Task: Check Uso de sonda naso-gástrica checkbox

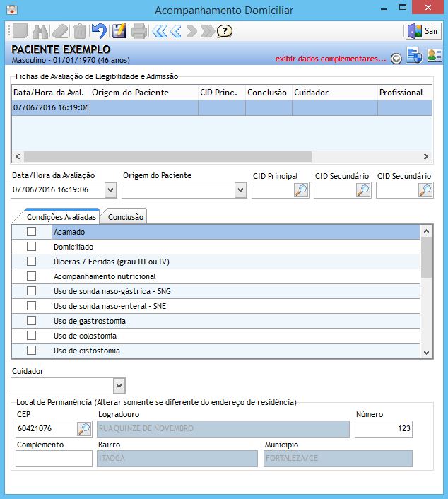Action: 31,291
